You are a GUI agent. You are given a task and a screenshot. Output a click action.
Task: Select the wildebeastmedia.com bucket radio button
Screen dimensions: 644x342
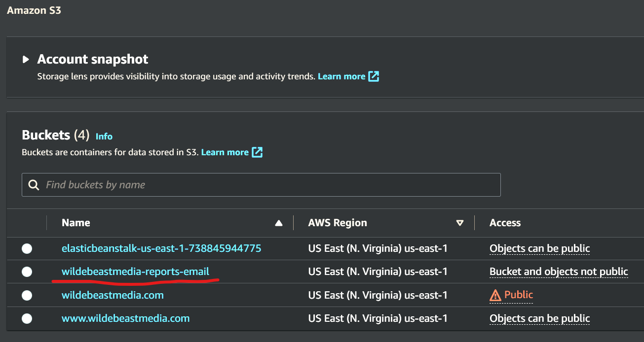[27, 295]
